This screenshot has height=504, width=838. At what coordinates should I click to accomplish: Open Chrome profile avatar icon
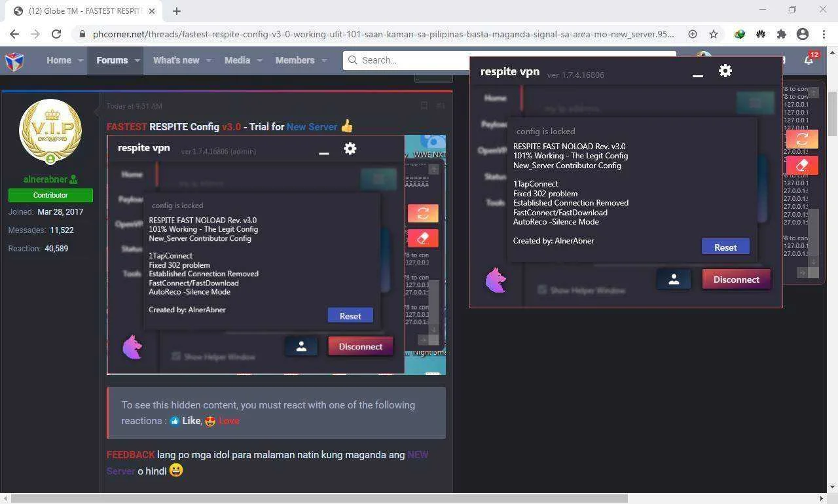click(x=803, y=34)
